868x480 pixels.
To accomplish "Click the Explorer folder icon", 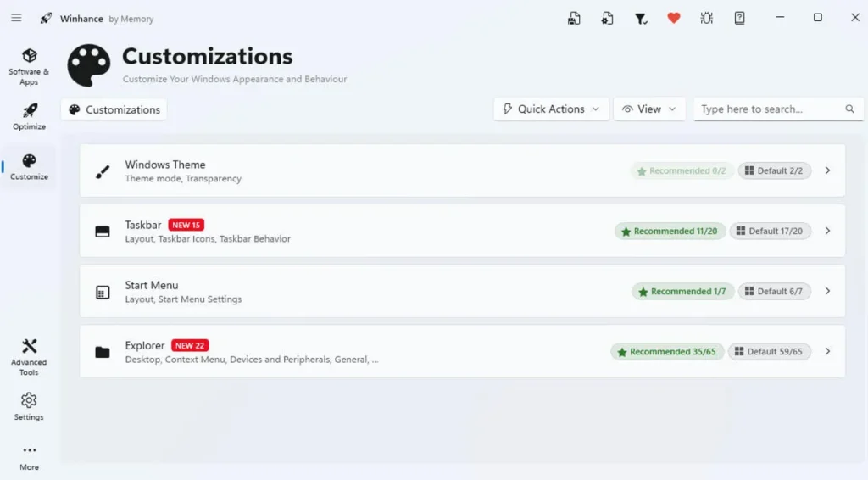I will tap(103, 352).
